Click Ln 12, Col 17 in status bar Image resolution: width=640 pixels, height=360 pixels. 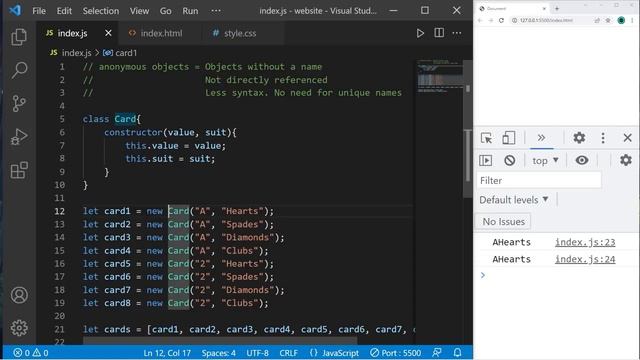(167, 353)
